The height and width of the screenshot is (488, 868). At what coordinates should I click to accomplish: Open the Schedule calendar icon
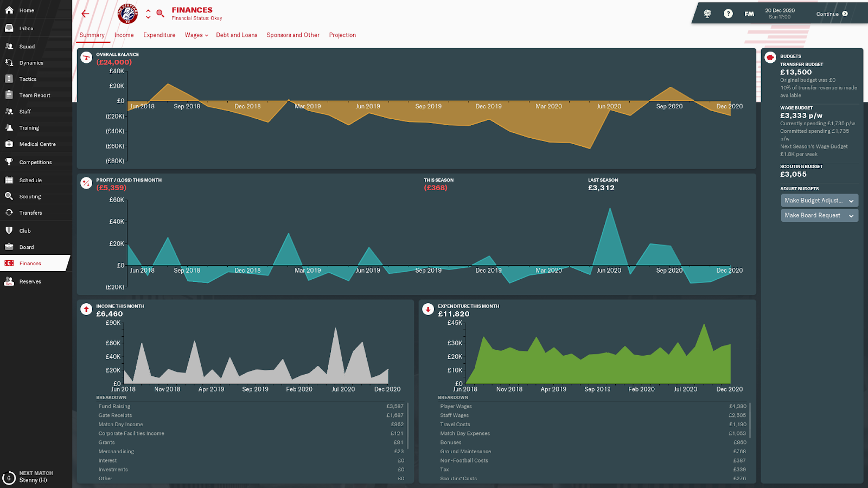coord(9,180)
